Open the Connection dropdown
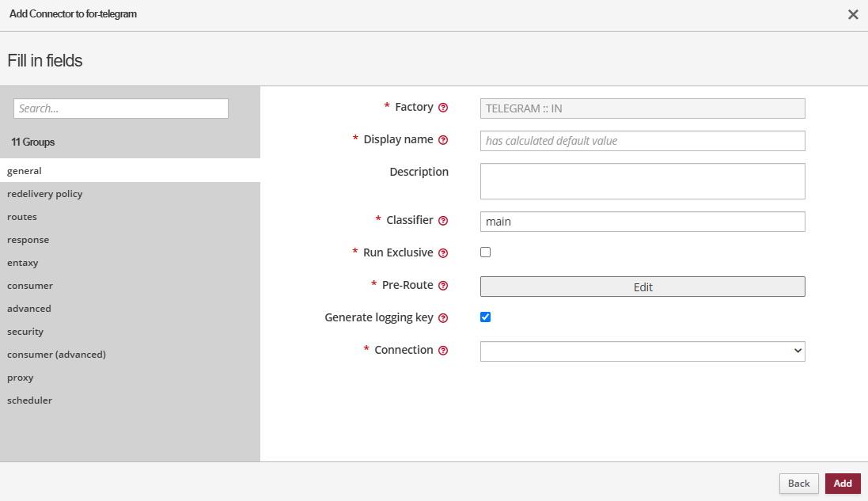Viewport: 868px width, 501px height. pos(642,351)
